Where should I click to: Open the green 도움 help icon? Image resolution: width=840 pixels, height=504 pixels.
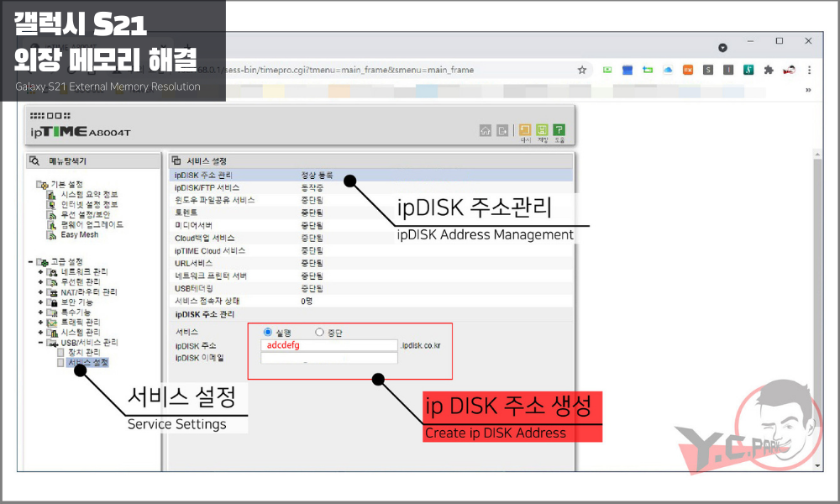(559, 130)
